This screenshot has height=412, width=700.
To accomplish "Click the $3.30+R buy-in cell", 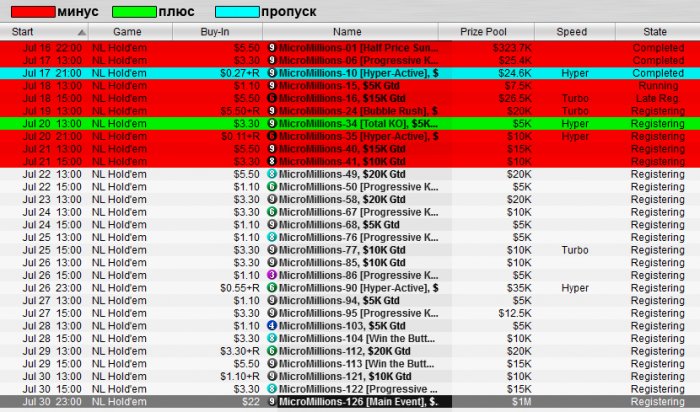I will point(240,351).
